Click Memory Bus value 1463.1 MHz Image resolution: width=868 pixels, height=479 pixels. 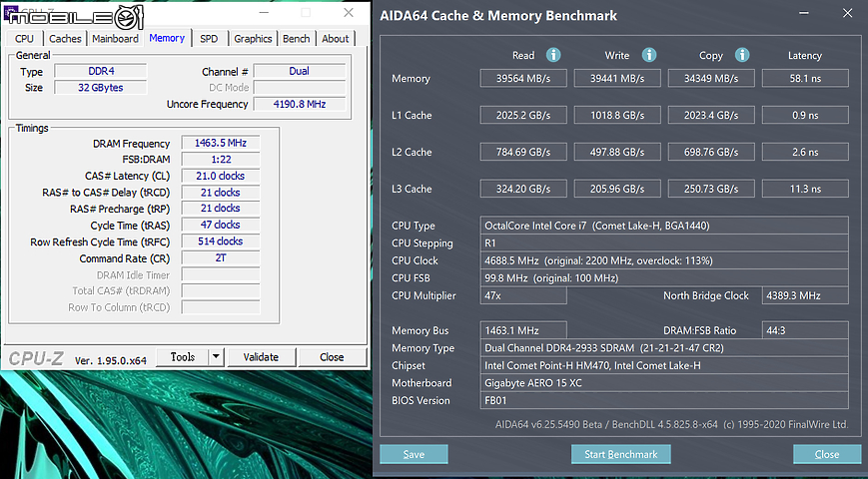523,330
